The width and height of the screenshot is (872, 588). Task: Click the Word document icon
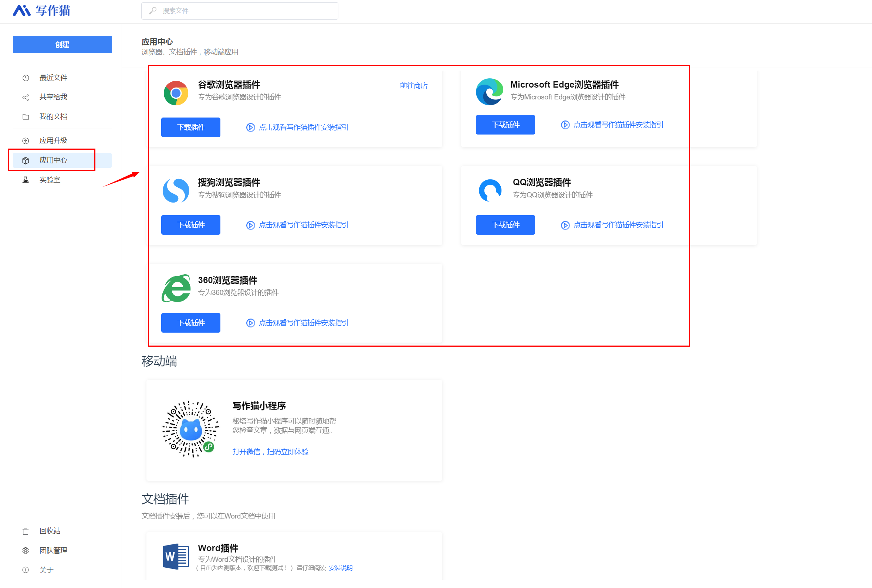tap(176, 557)
